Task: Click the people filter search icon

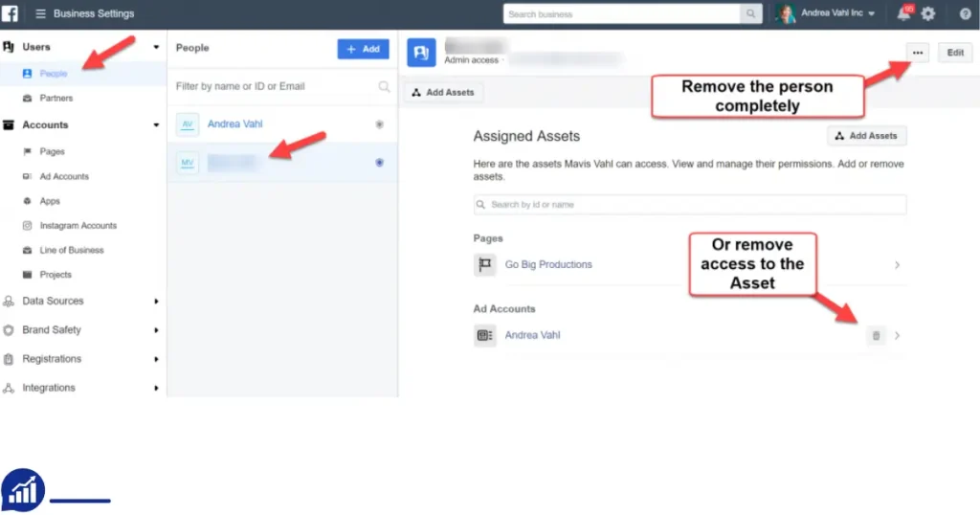Action: pyautogui.click(x=384, y=86)
